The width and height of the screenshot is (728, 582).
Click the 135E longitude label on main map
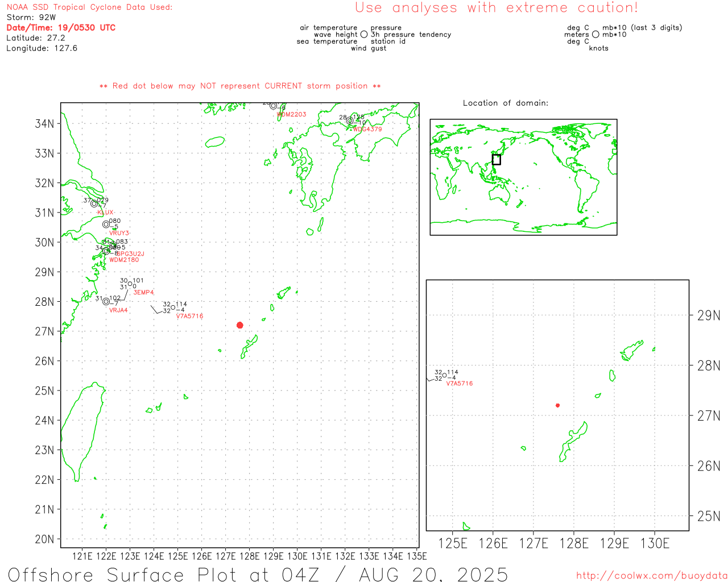(417, 556)
